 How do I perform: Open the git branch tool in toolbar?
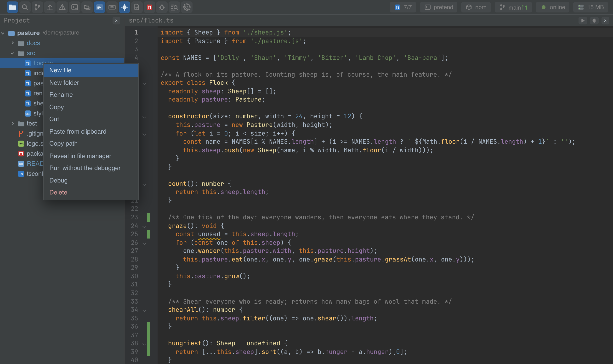[37, 7]
